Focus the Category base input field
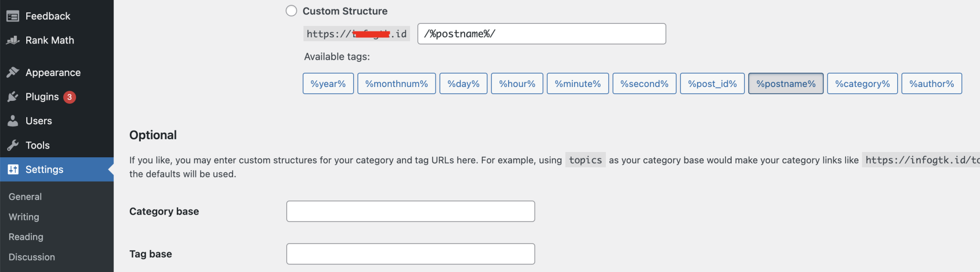 tap(410, 211)
